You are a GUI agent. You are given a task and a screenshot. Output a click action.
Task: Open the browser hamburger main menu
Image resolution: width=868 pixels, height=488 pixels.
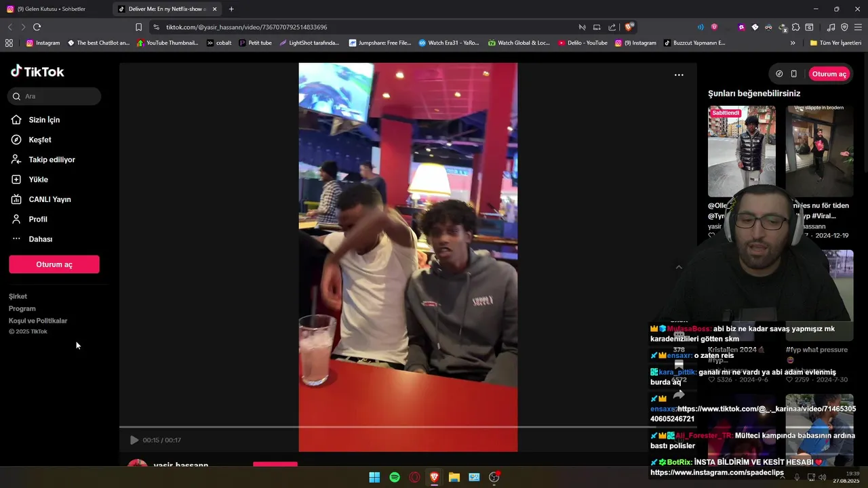point(858,27)
